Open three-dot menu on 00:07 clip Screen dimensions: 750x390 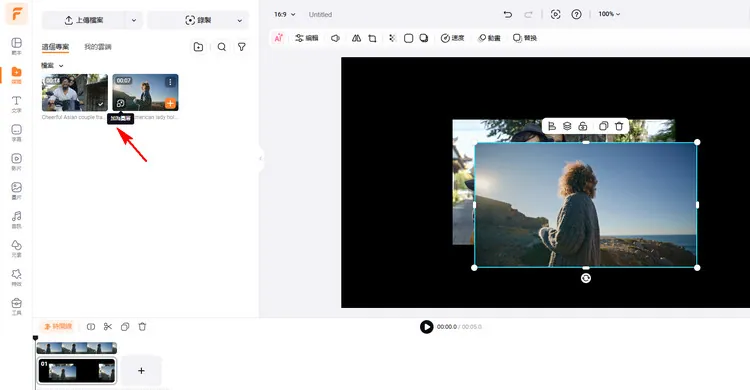tap(170, 82)
